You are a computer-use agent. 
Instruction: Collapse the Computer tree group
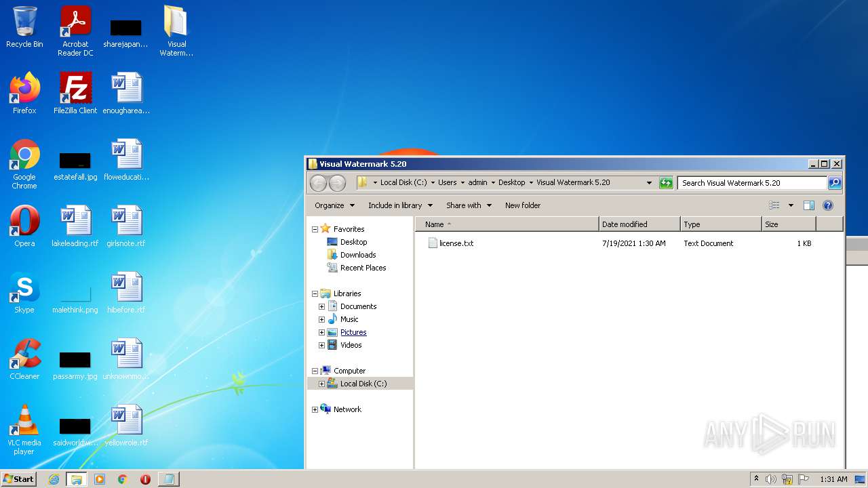coord(315,371)
